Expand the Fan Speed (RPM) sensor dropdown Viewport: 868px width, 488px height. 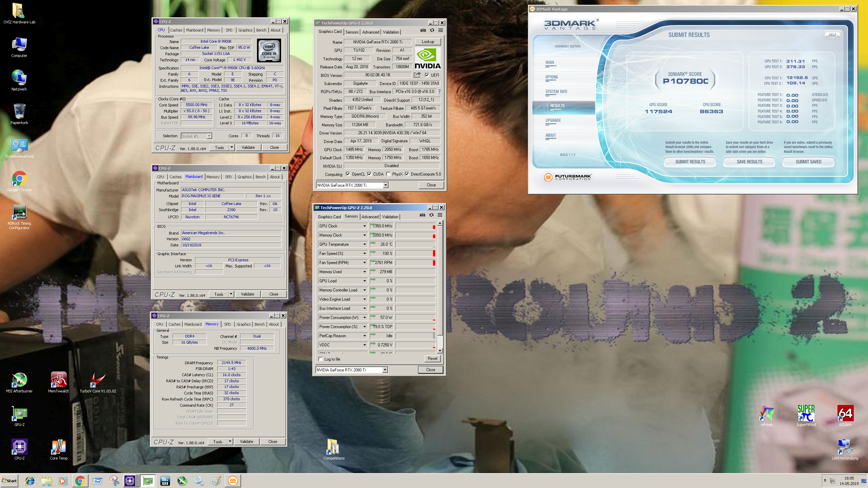(364, 263)
